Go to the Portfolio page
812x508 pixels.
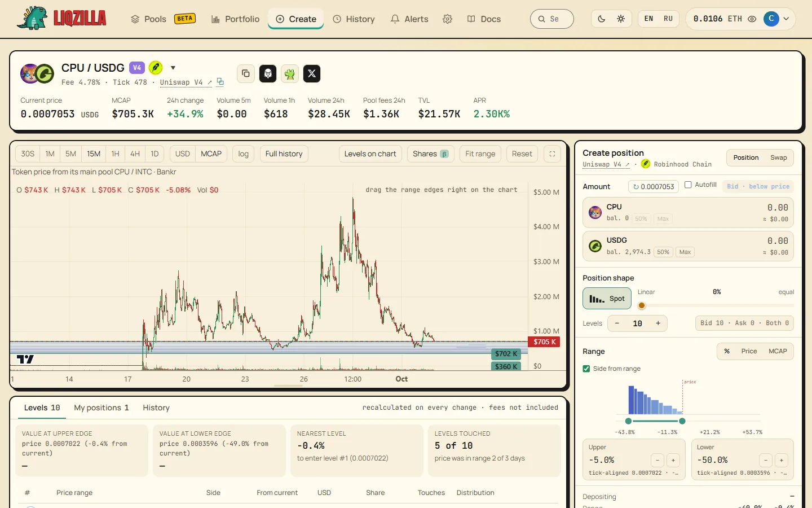236,19
